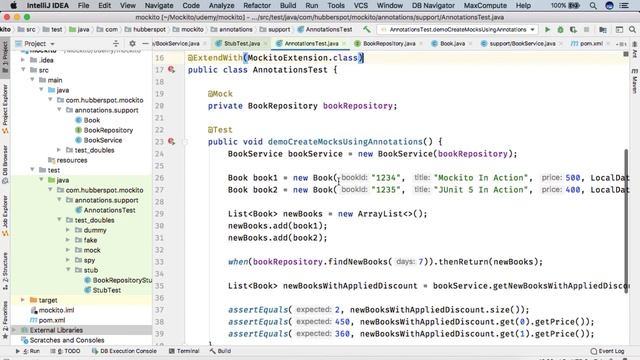
Task: Open Search Everywhere magnifier in IDE toolbar
Action: coord(632,29)
